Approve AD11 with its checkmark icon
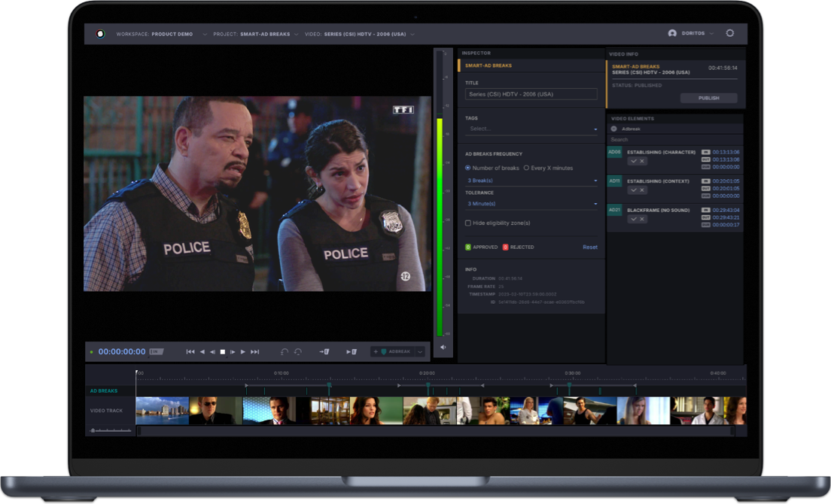This screenshot has width=831, height=504. 633,190
